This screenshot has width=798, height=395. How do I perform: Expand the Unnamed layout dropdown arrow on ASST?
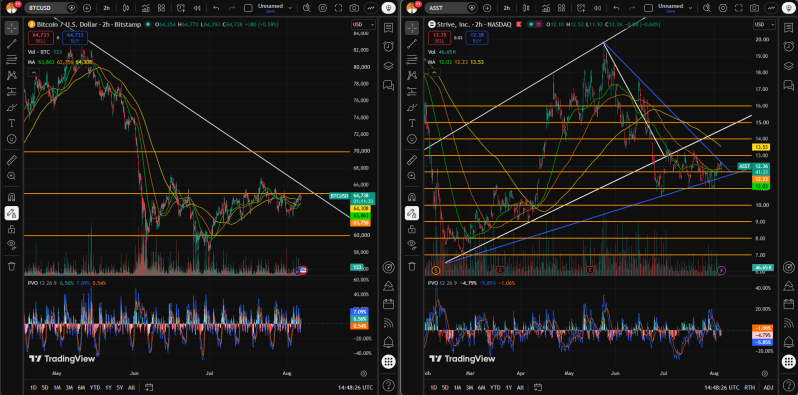[x=691, y=8]
